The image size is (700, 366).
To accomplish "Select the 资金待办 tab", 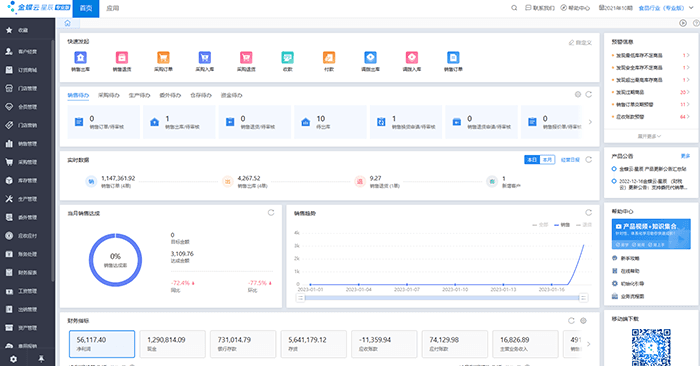I will click(232, 95).
